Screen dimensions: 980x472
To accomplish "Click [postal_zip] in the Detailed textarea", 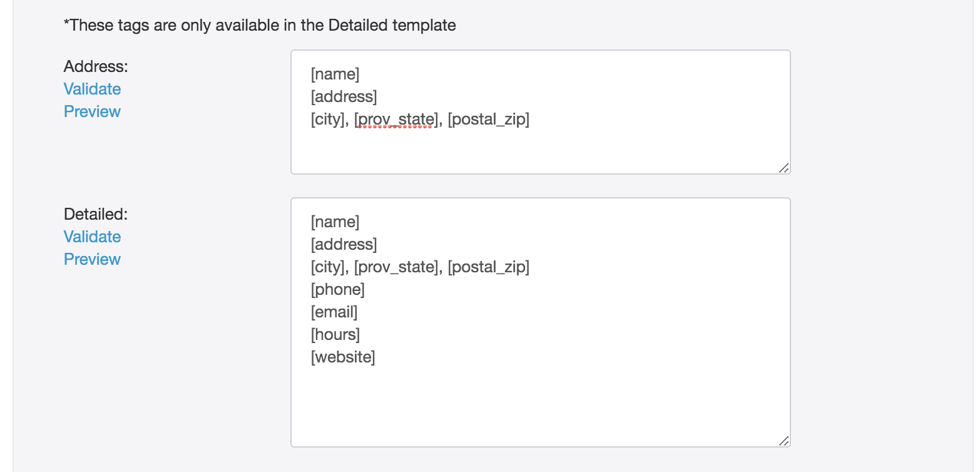I will point(488,267).
